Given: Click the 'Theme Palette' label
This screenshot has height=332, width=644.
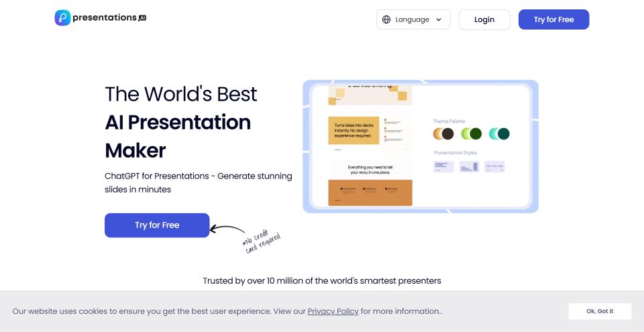Looking at the screenshot, I should coord(449,121).
